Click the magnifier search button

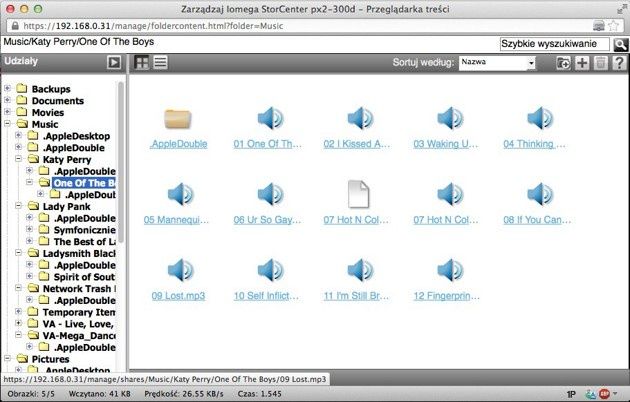pyautogui.click(x=620, y=44)
